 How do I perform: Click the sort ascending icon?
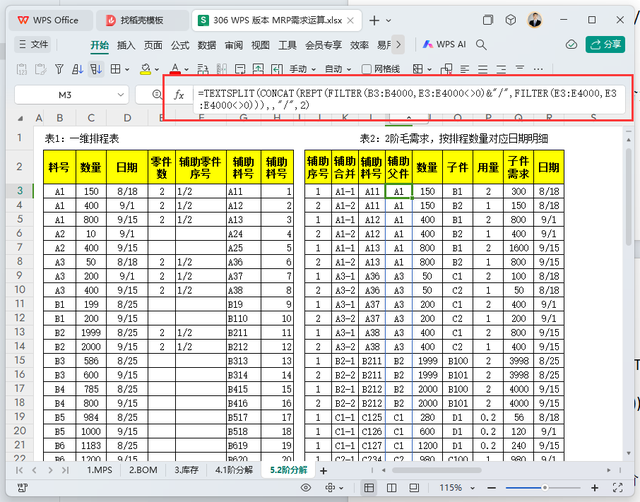point(78,69)
